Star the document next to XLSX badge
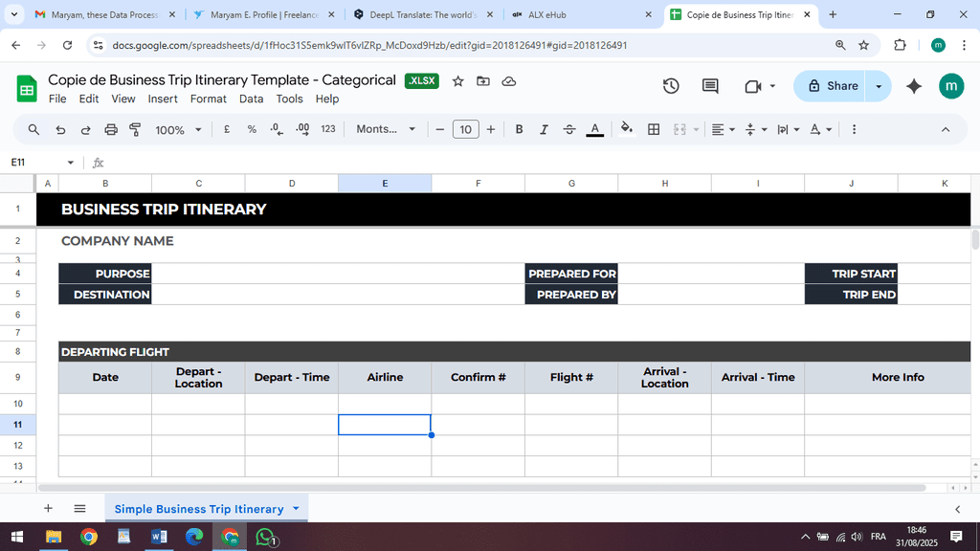Screen dimensions: 980x551 (458, 81)
